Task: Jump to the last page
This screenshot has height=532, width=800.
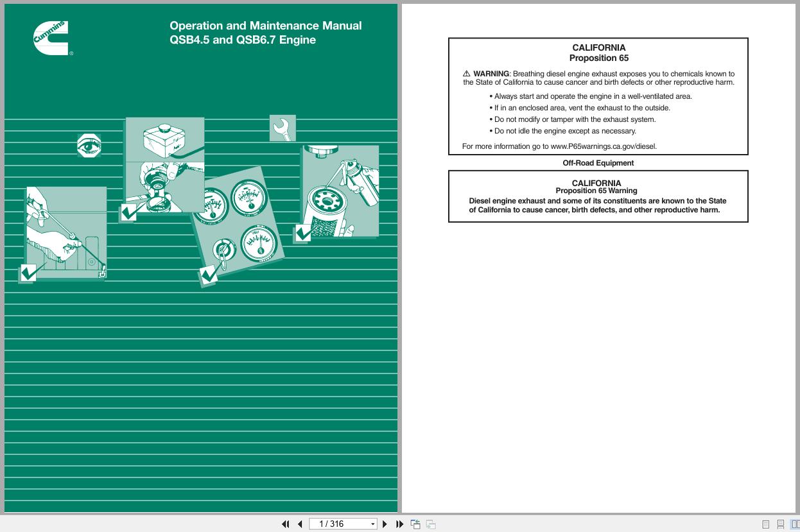Action: [399, 524]
